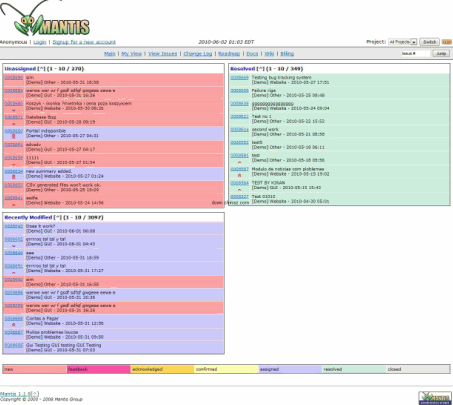Image resolution: width=453 pixels, height=405 pixels.
Task: Click the priority arrow on the asdfa issue
Action: 14,204
